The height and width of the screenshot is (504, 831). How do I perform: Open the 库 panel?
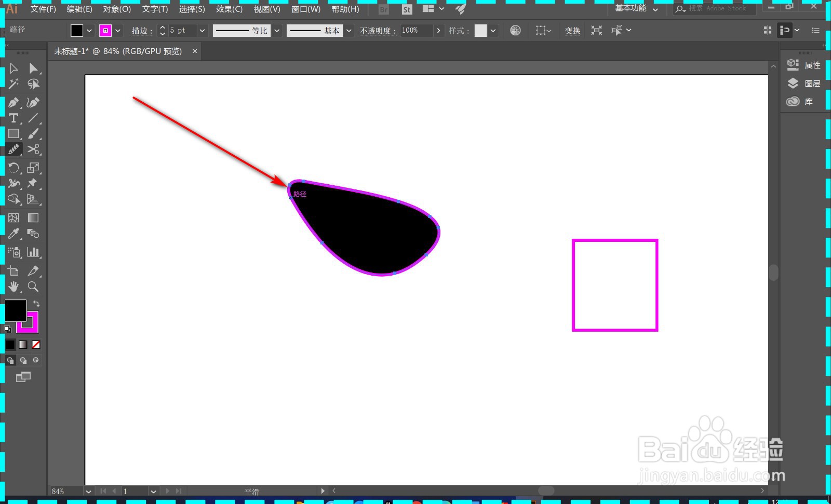(x=800, y=101)
